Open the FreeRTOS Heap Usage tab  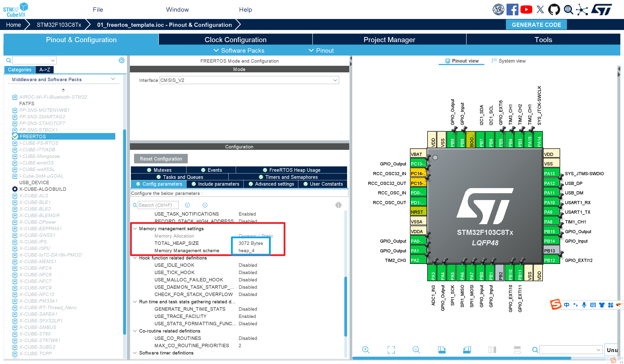coord(292,170)
